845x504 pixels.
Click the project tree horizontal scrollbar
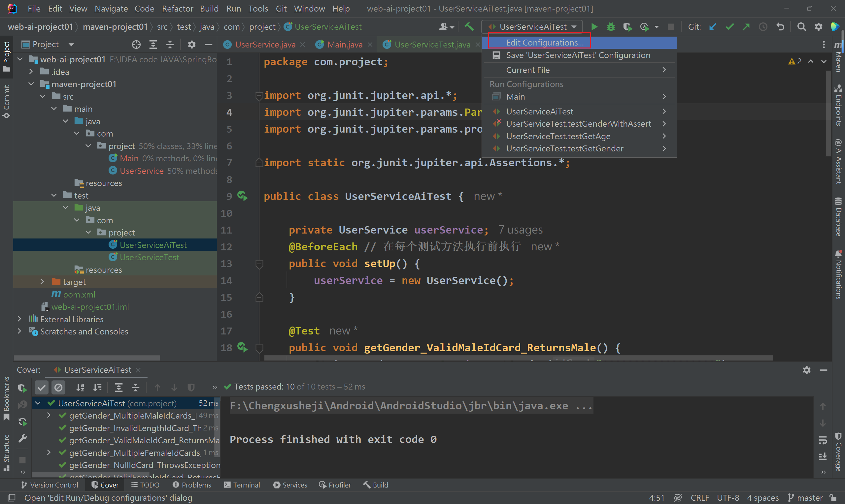[x=86, y=358]
